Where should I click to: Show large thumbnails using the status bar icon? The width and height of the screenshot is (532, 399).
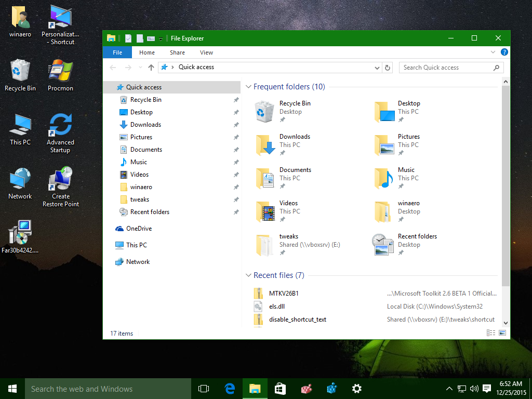(502, 332)
